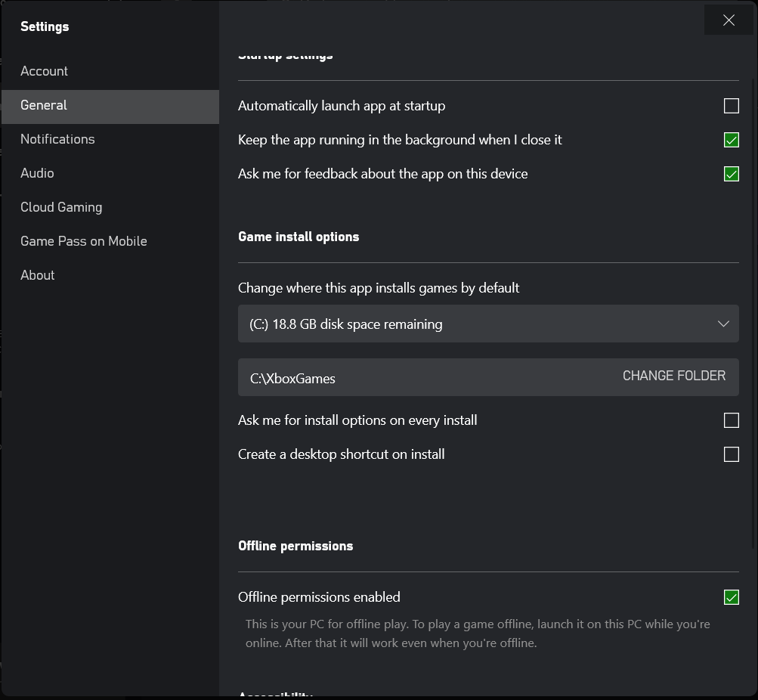Image resolution: width=758 pixels, height=700 pixels.
Task: Disable feedback requests on this device
Action: (731, 174)
